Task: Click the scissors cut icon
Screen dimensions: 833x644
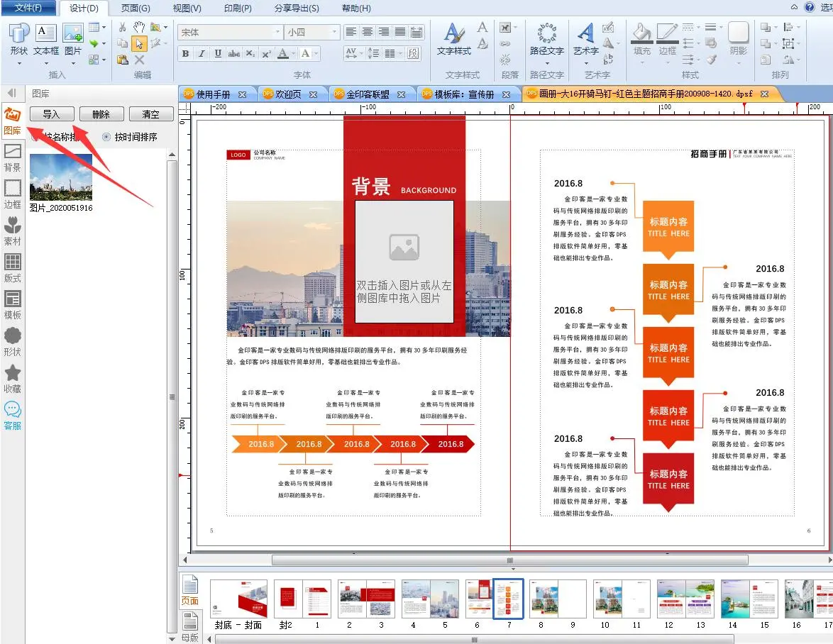Action: tap(122, 28)
